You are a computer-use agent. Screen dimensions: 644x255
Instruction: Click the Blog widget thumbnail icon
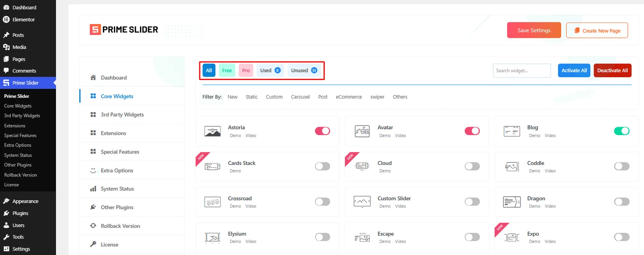click(x=512, y=131)
